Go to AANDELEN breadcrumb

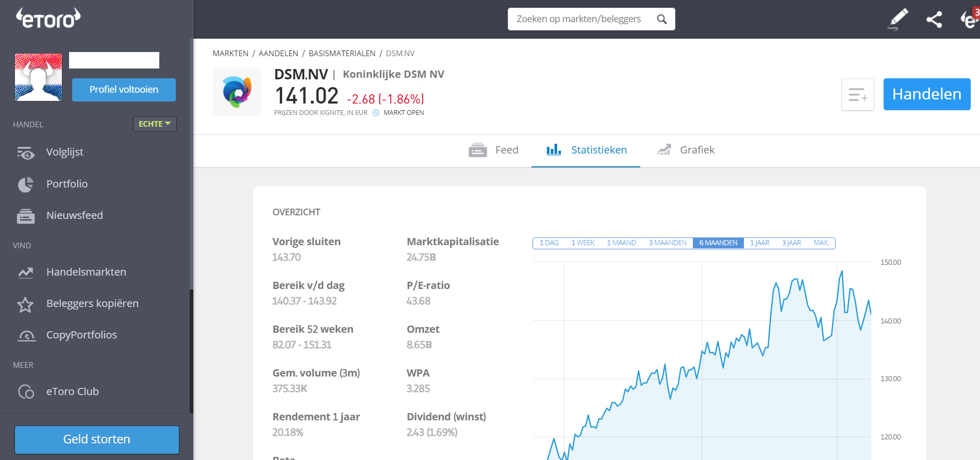(278, 54)
